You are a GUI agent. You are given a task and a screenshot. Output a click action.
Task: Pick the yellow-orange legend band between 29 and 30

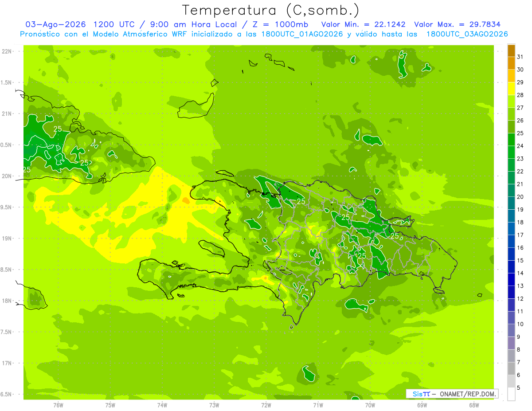(511, 76)
